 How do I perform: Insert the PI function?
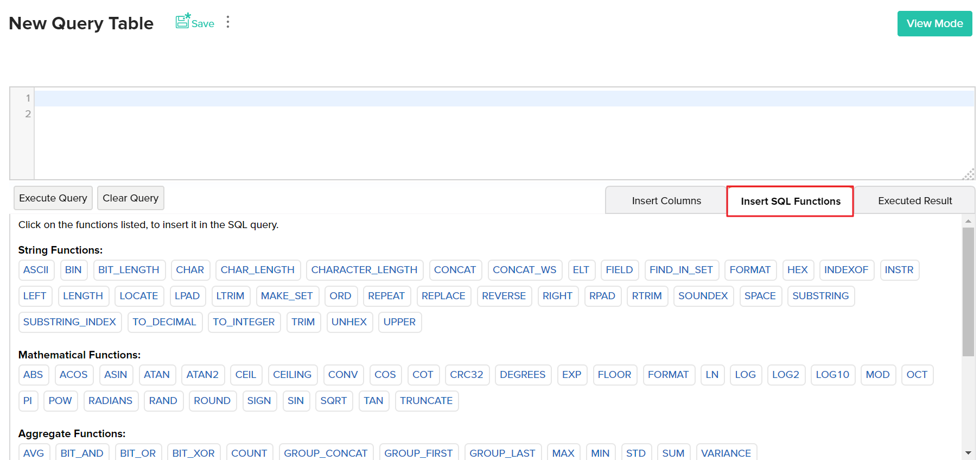pos(28,401)
